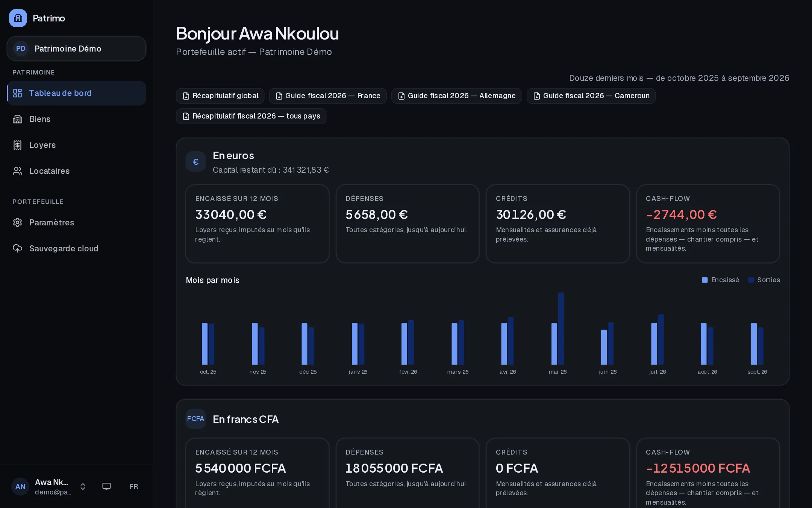Screen dimensions: 812x508
Task: Click the sept. 26 month label
Action: [x=757, y=372]
